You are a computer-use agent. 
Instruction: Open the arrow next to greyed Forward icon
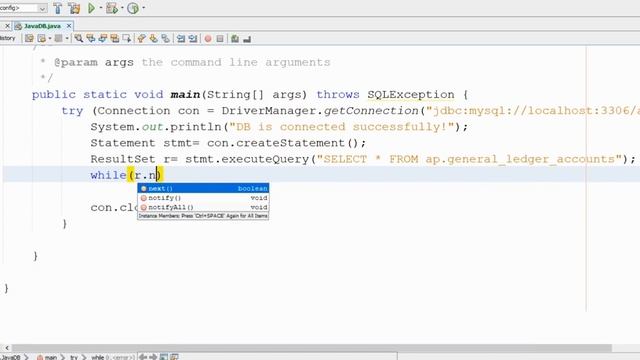point(67,39)
